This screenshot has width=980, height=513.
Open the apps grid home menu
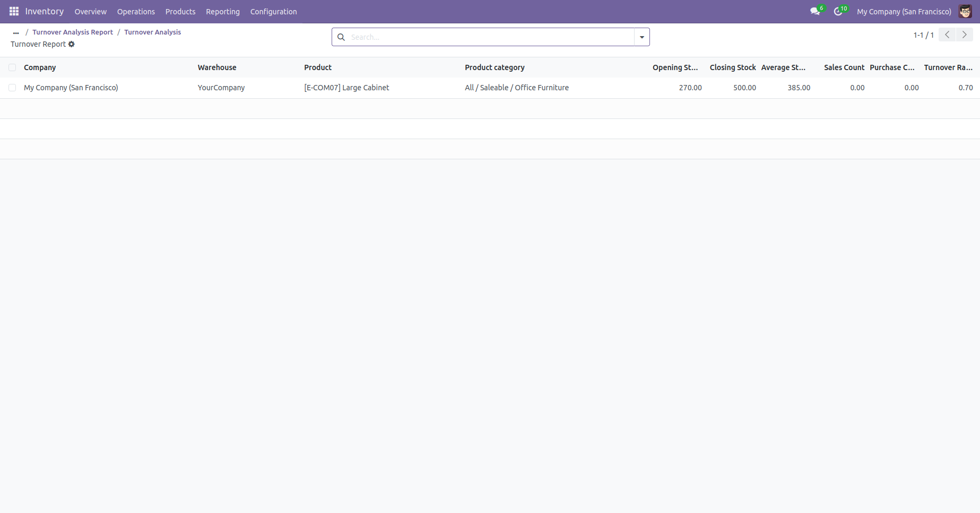pos(14,11)
